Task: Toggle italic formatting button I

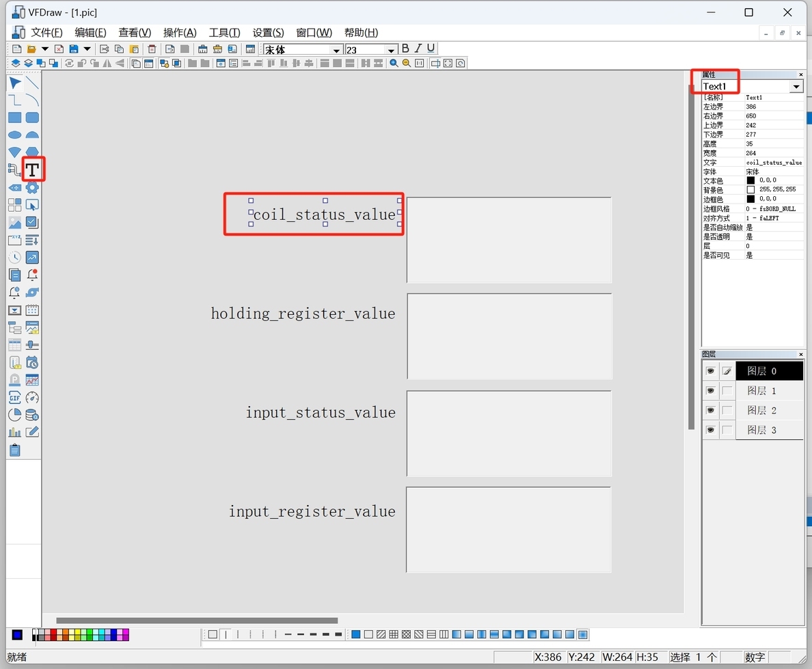Action: [418, 49]
